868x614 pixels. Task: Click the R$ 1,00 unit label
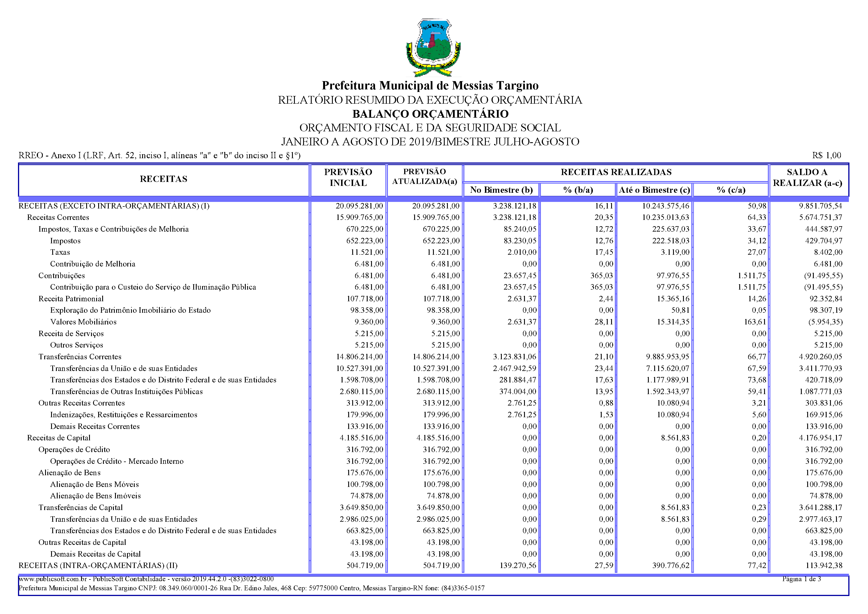[x=826, y=155]
